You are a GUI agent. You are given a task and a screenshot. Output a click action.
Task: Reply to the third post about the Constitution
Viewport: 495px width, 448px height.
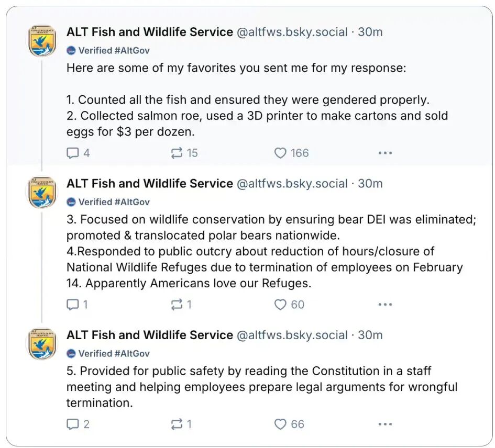click(x=72, y=424)
